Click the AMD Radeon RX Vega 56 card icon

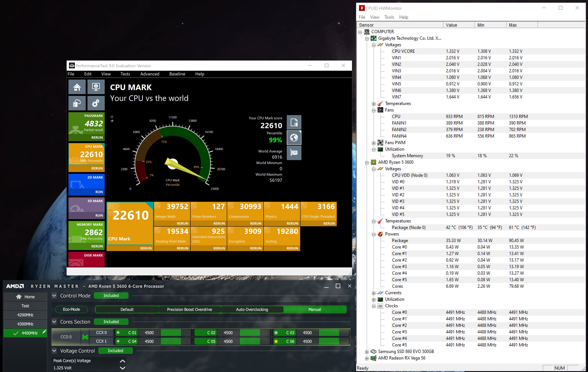pos(374,358)
